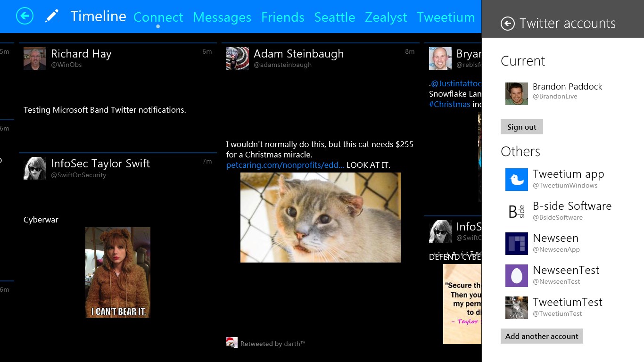The height and width of the screenshot is (362, 644).
Task: Select the B-side Software account icon
Action: [x=516, y=212]
